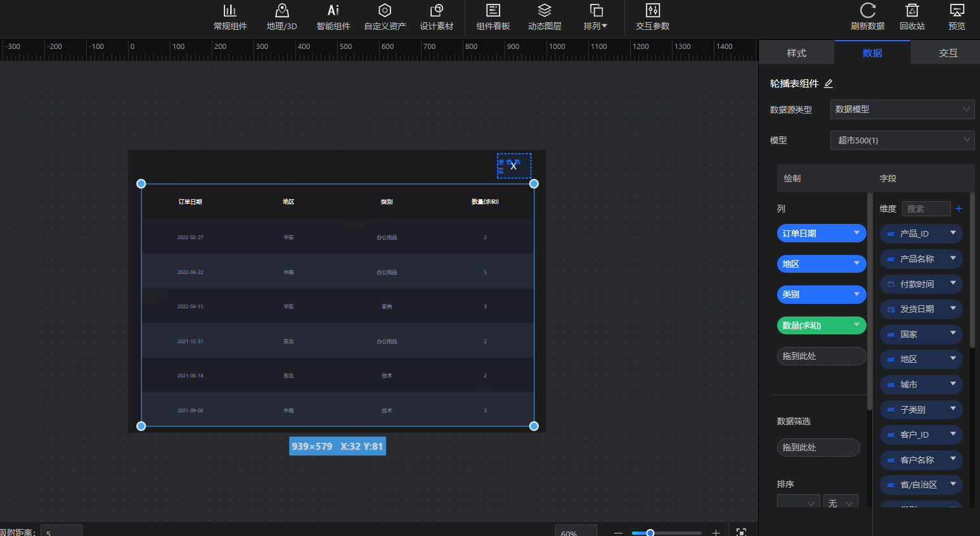Open the 国家 field dropdown arrow
This screenshot has width=980, height=536.
point(953,333)
